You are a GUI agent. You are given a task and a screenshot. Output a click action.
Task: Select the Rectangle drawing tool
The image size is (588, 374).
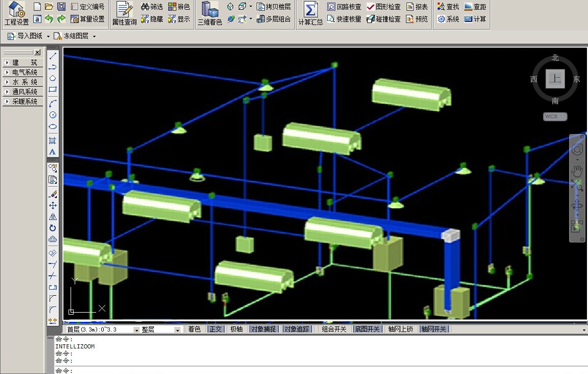pyautogui.click(x=53, y=90)
